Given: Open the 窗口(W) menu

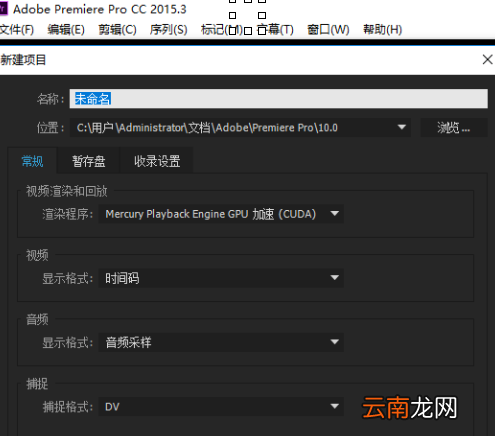Looking at the screenshot, I should click(x=328, y=30).
